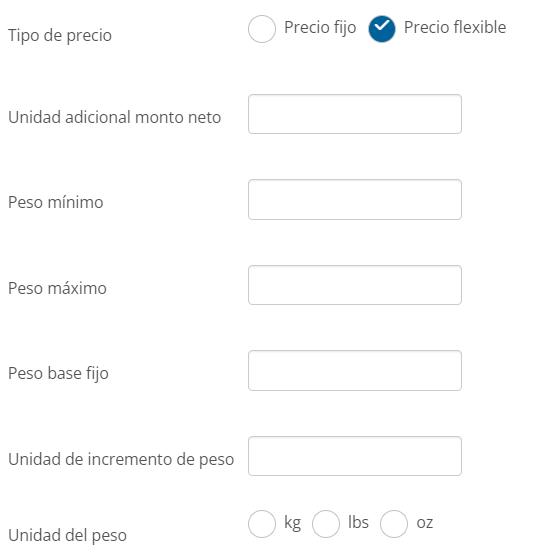This screenshot has height=556, width=537.
Task: Choose the oz weight unit radio circle
Action: pos(393,524)
